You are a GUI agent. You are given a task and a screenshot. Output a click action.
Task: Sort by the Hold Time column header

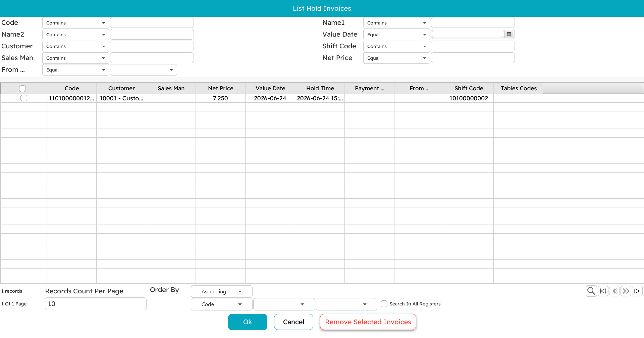(320, 88)
